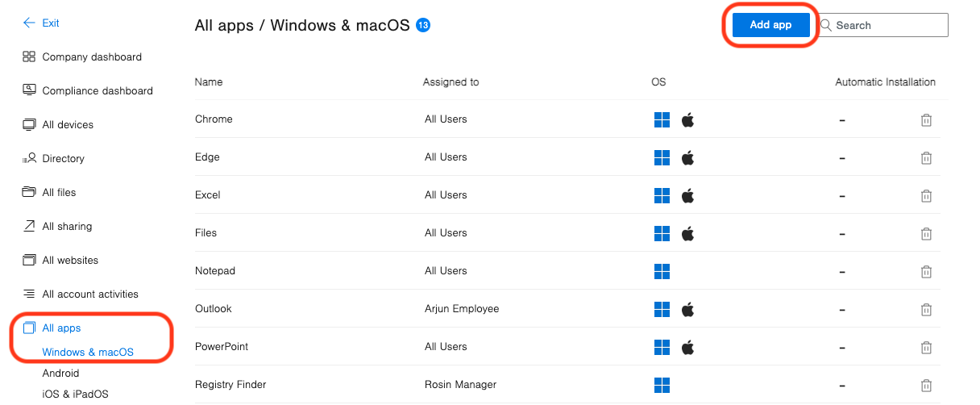Screen dimensions: 980x405
Task: Open All websites section
Action: coord(70,261)
